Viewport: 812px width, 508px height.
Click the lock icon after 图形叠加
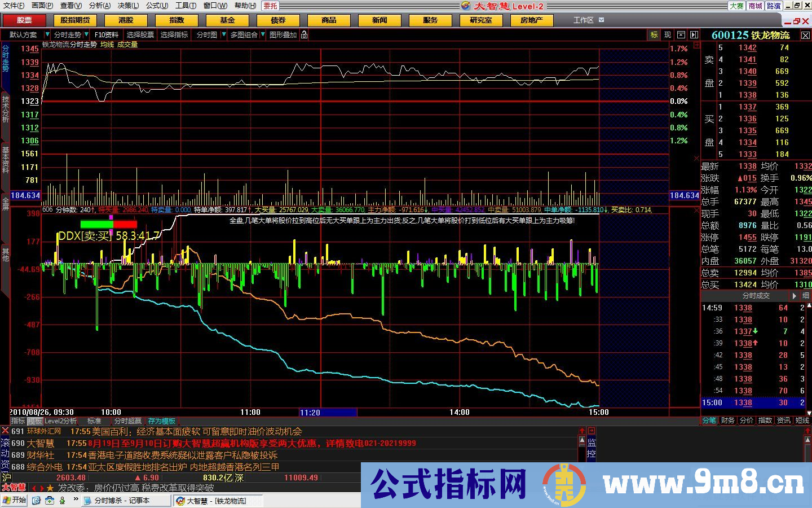[304, 35]
